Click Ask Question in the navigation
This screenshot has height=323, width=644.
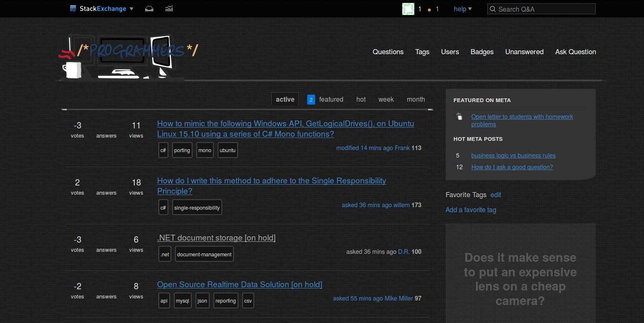point(575,52)
